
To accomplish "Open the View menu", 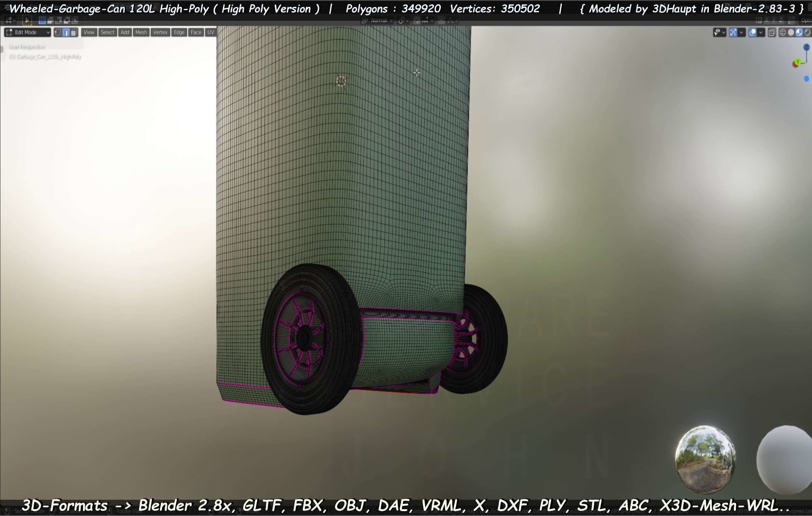I will pyautogui.click(x=89, y=32).
